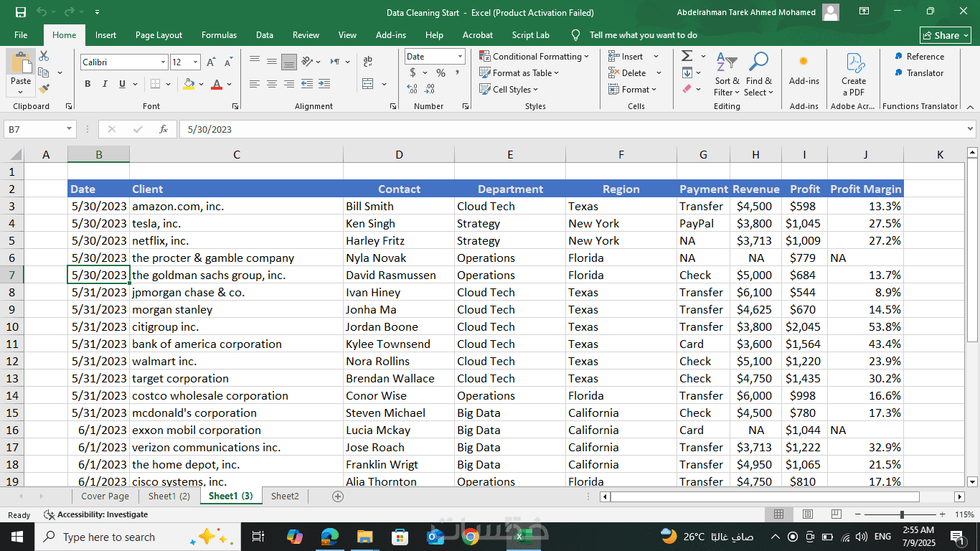Switch to Page Layout view in status bar
This screenshot has height=551, width=980.
point(807,514)
